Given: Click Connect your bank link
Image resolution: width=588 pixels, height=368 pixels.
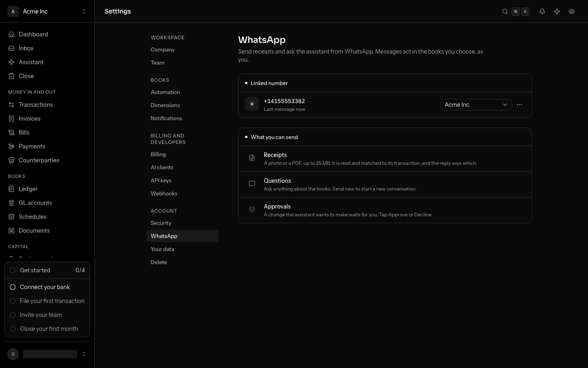Looking at the screenshot, I should [x=45, y=287].
